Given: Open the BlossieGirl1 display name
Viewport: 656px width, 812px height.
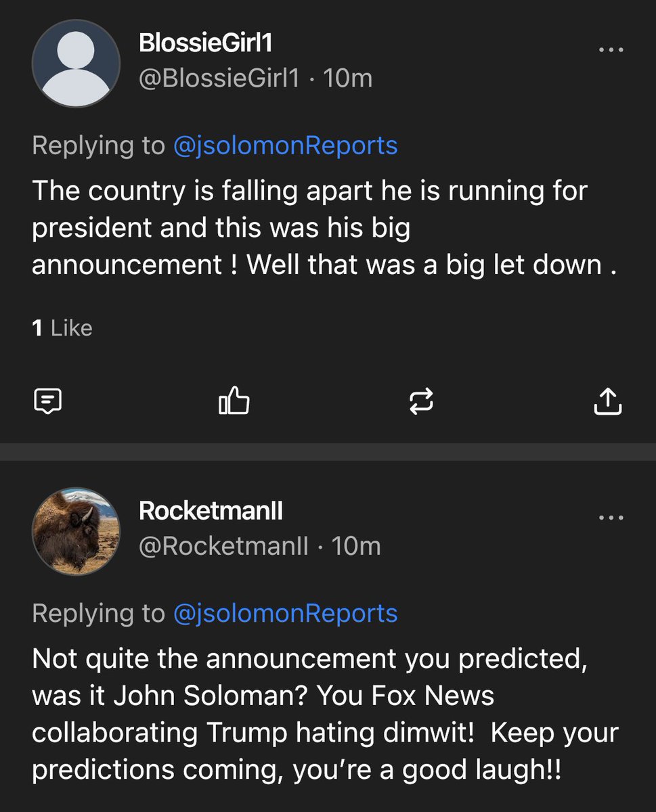Looking at the screenshot, I should point(205,43).
